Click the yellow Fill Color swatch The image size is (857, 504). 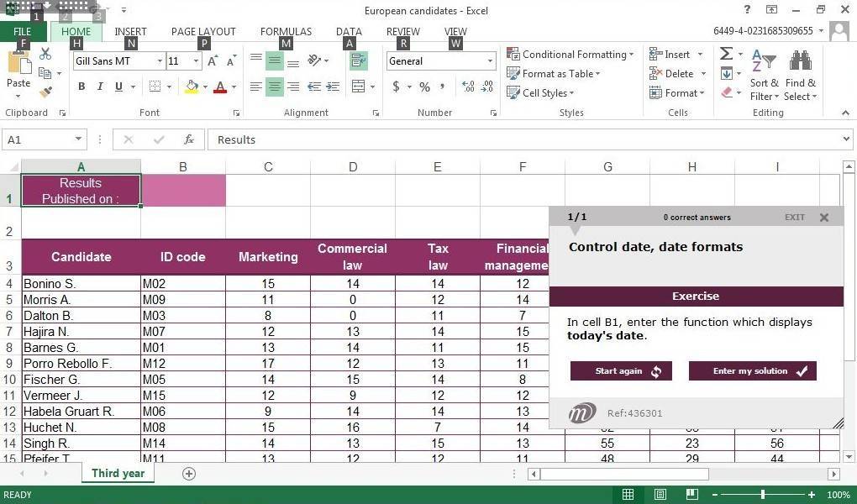pos(192,87)
